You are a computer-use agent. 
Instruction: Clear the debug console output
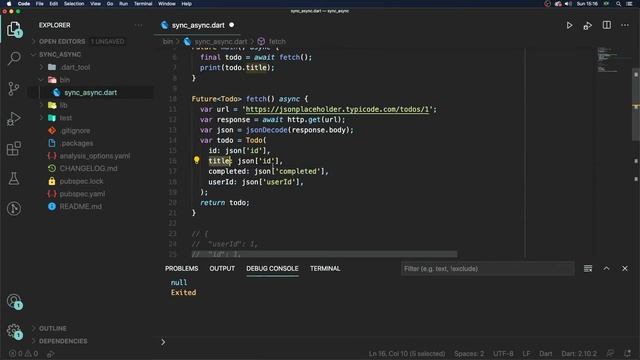pos(588,269)
